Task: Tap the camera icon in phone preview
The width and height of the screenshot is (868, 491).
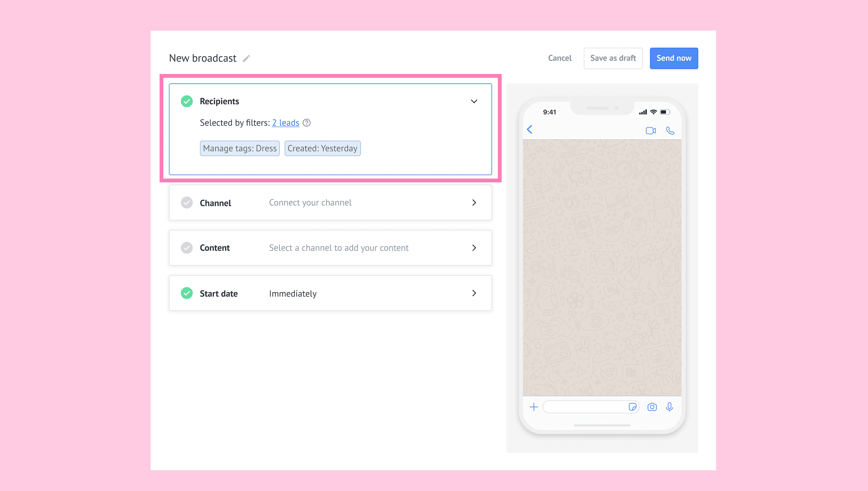Action: pyautogui.click(x=652, y=407)
